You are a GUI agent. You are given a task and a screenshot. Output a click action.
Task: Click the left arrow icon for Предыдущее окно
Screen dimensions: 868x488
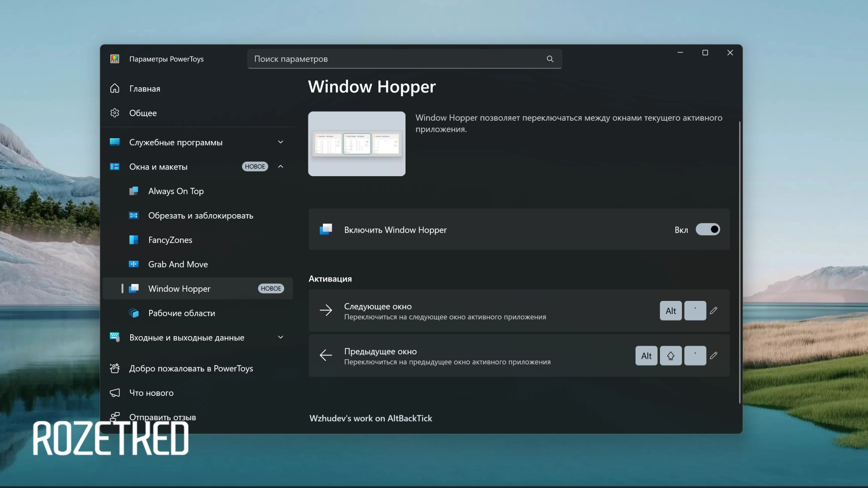pos(326,355)
